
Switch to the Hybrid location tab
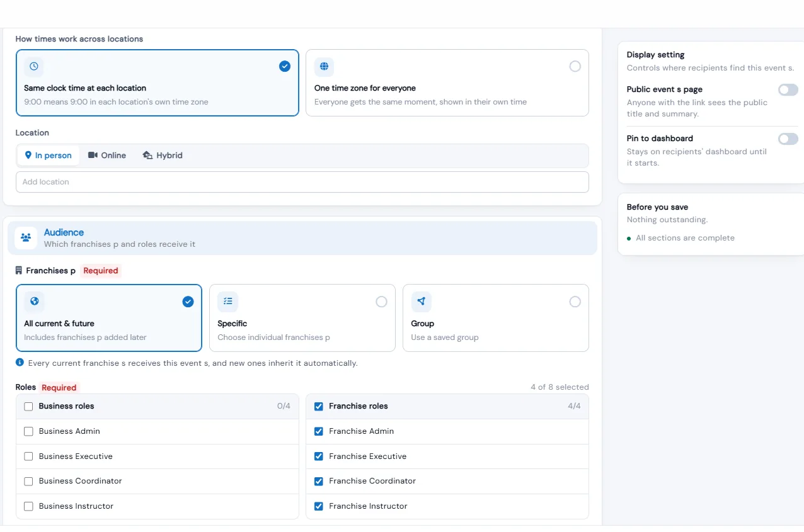[163, 156]
